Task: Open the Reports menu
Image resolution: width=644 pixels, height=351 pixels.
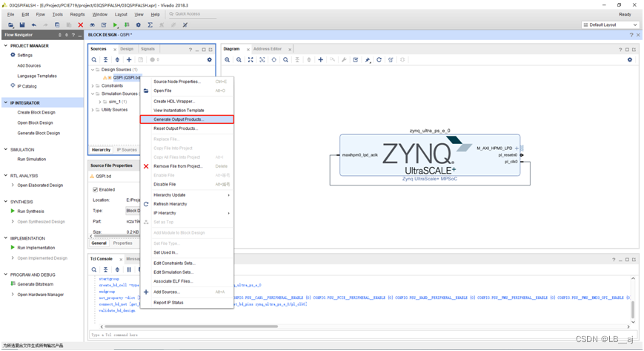Action: click(77, 14)
